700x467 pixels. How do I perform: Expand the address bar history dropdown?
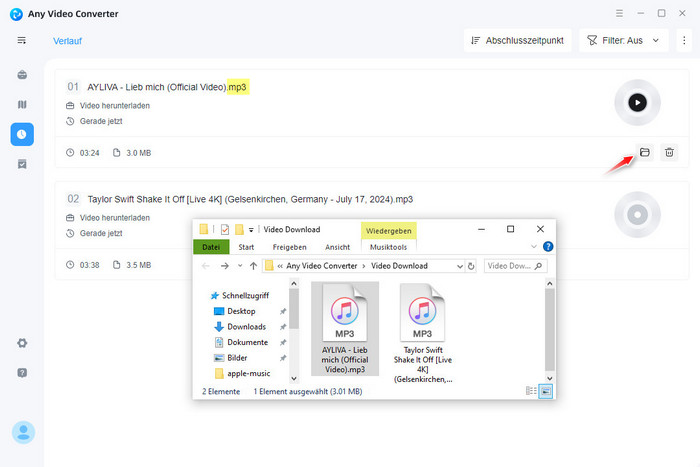(x=459, y=266)
